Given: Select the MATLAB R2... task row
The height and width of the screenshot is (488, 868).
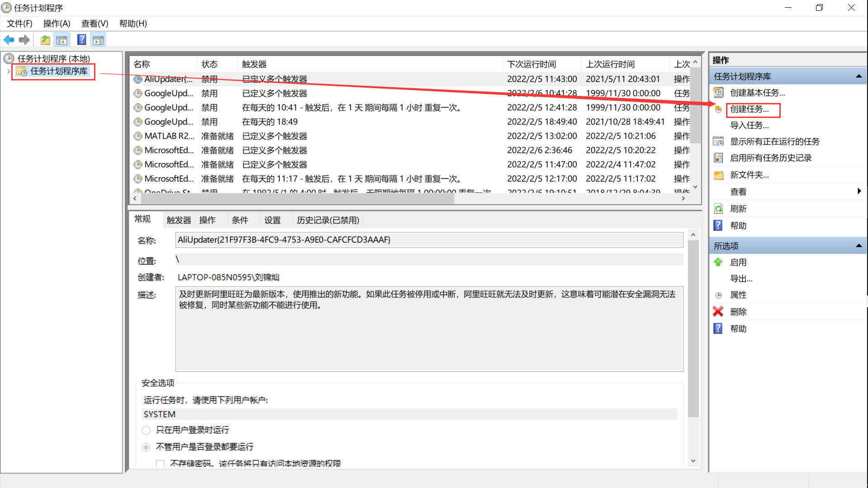Looking at the screenshot, I should pos(169,136).
